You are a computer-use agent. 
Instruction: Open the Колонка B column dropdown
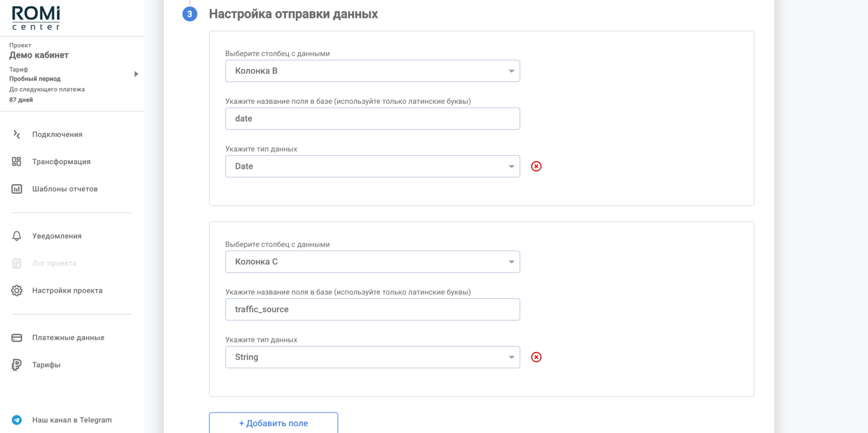pos(373,71)
